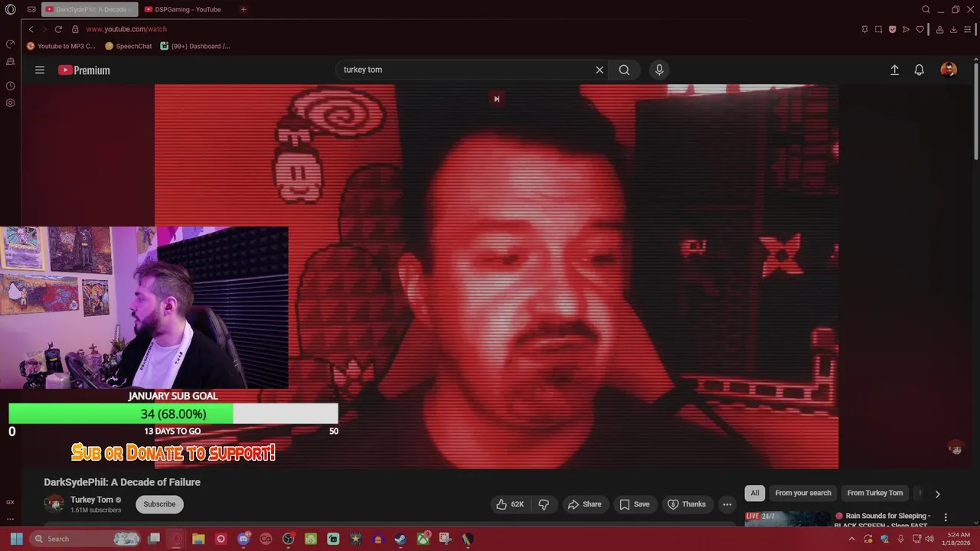Like the video with thumbs up
The height and width of the screenshot is (551, 980).
(510, 504)
